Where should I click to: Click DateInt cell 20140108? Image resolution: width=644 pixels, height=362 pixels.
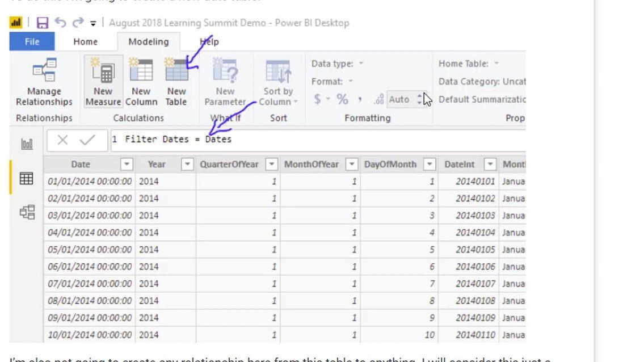468,301
